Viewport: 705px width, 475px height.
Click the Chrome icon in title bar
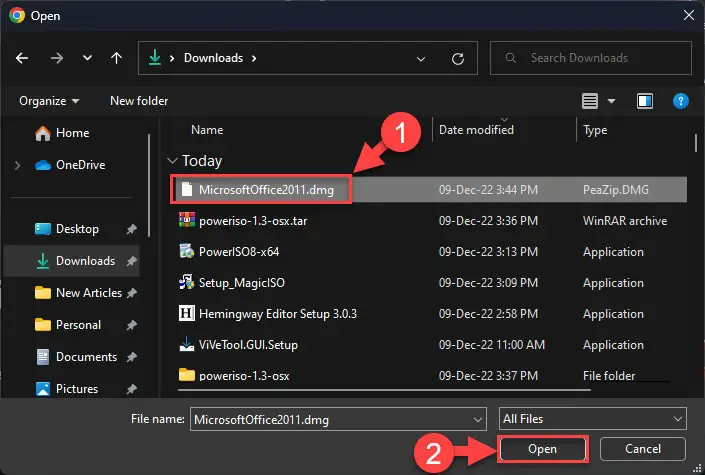[x=17, y=15]
